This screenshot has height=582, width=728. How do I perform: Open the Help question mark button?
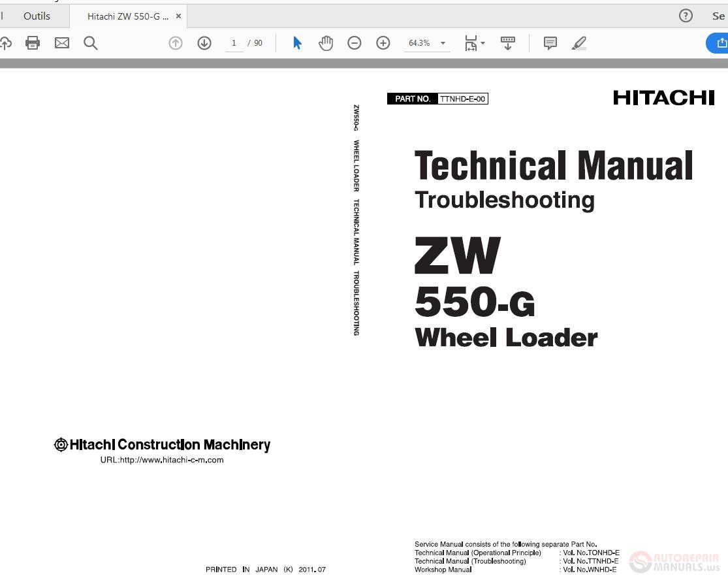(x=686, y=15)
